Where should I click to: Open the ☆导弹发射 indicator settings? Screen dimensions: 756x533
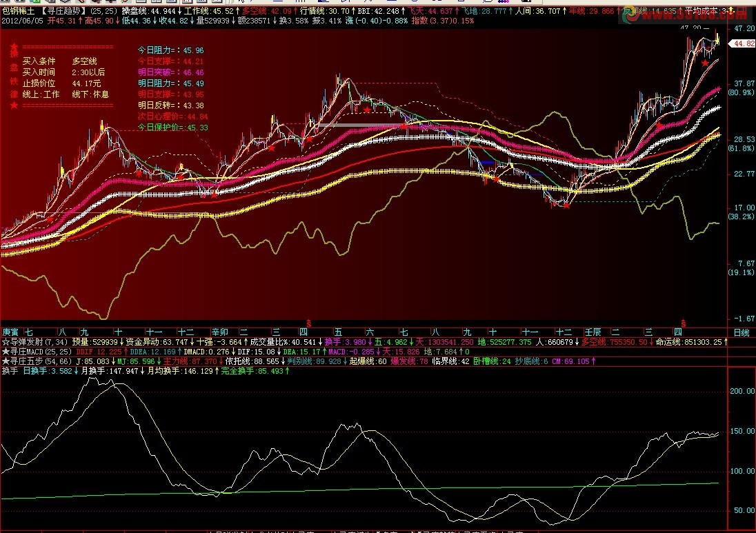(35, 342)
